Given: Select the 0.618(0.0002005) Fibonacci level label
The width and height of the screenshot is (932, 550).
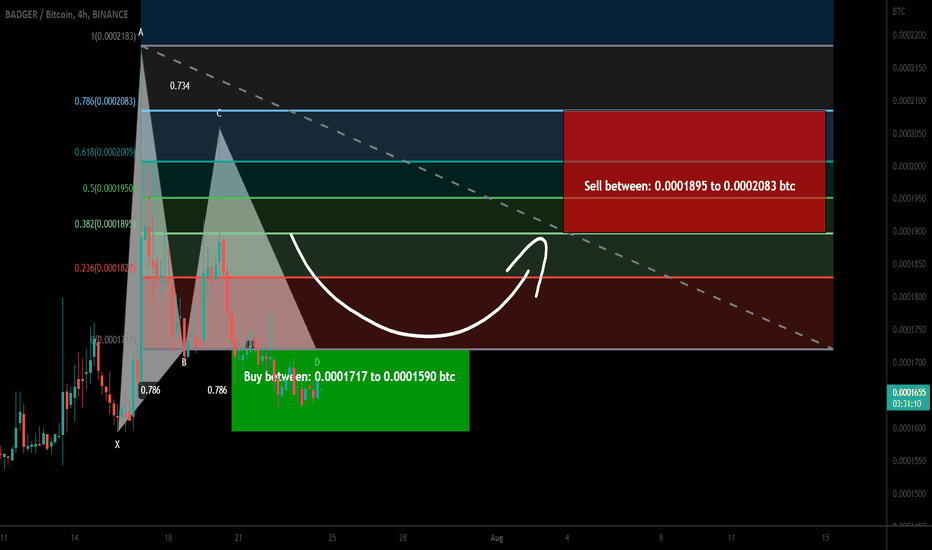Looking at the screenshot, I should coord(105,152).
